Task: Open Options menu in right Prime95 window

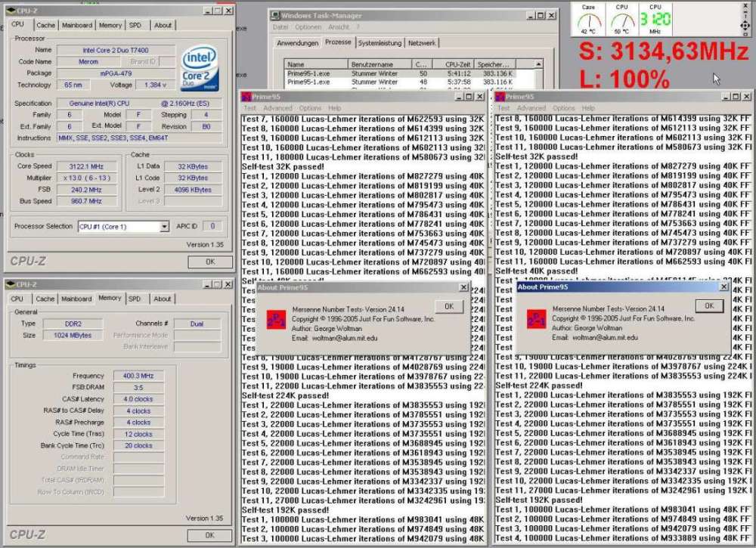Action: pos(564,108)
